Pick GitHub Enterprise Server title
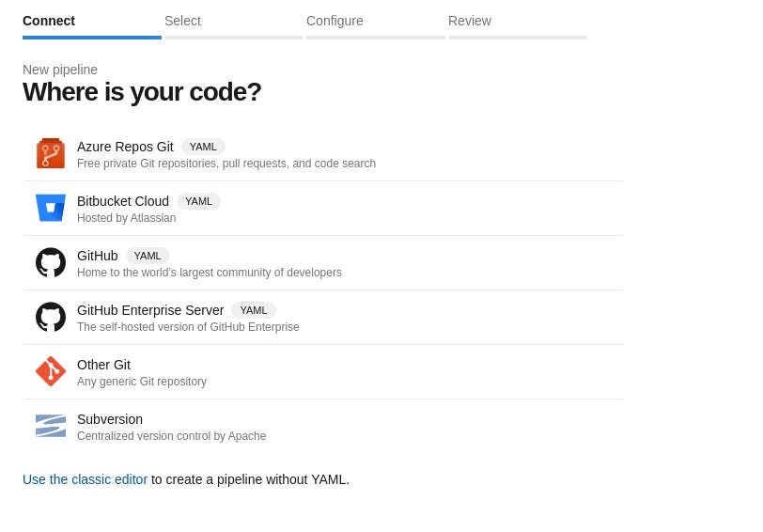 pyautogui.click(x=150, y=310)
